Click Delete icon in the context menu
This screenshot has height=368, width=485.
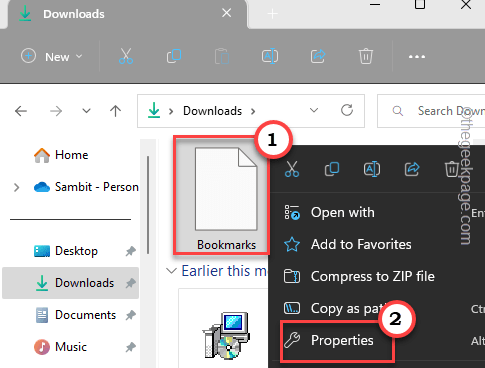pyautogui.click(x=452, y=169)
